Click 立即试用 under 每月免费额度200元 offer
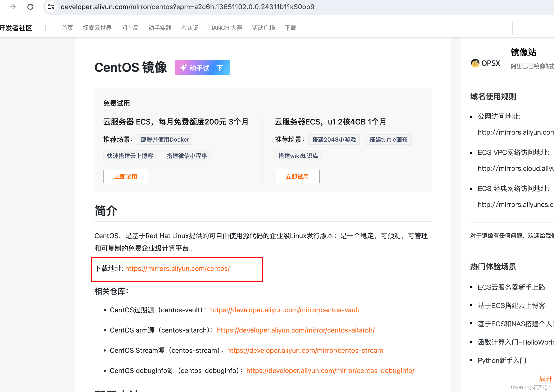This screenshot has width=554, height=392. point(125,176)
